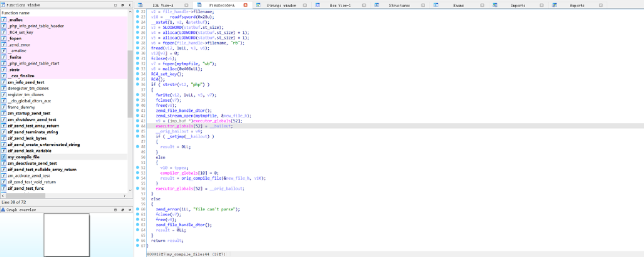This screenshot has height=257, width=644.
Task: Close the Graph overview panel
Action: click(129, 209)
